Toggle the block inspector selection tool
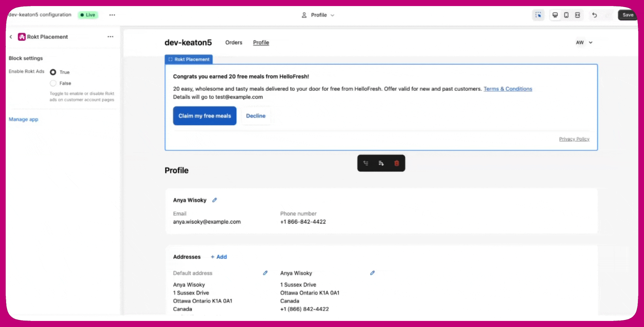This screenshot has width=644, height=327. coord(538,15)
